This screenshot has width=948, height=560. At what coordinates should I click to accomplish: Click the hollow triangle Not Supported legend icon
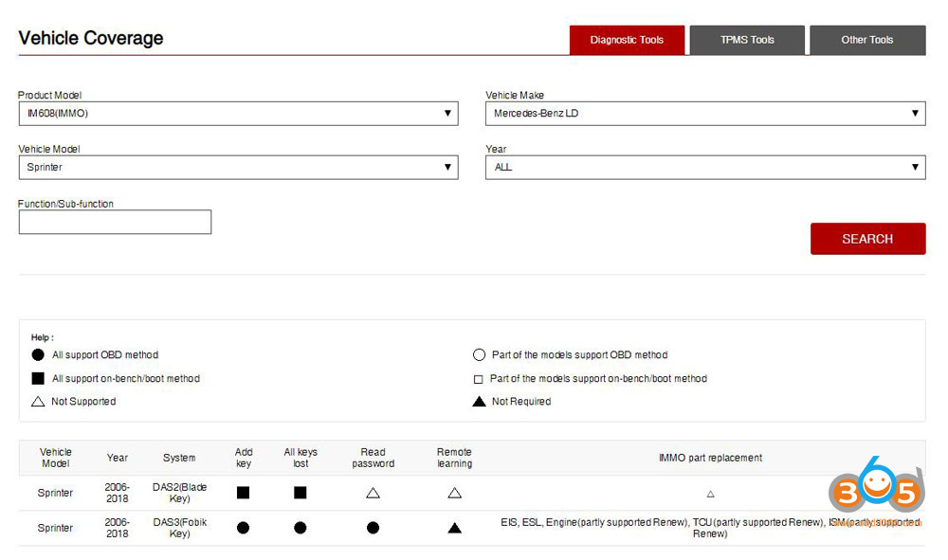[x=38, y=402]
